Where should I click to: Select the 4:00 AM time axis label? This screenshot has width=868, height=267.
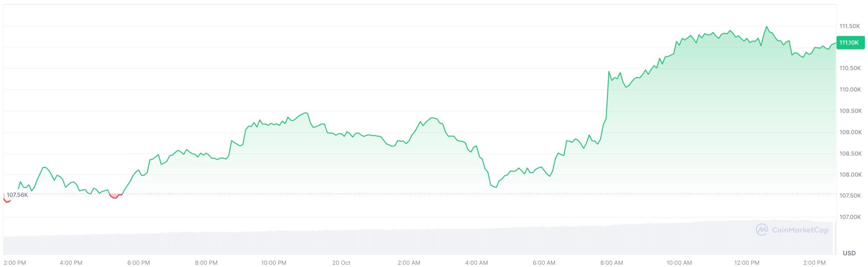tap(476, 263)
